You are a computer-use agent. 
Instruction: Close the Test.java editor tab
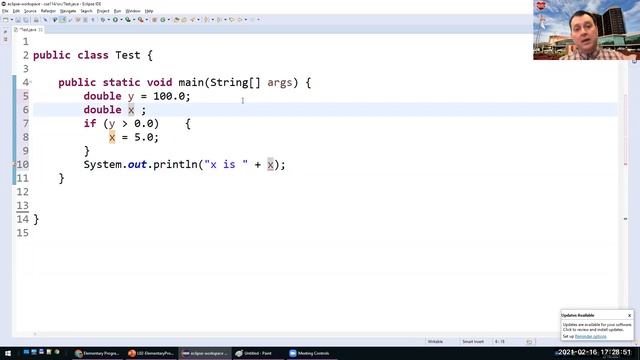(x=40, y=30)
